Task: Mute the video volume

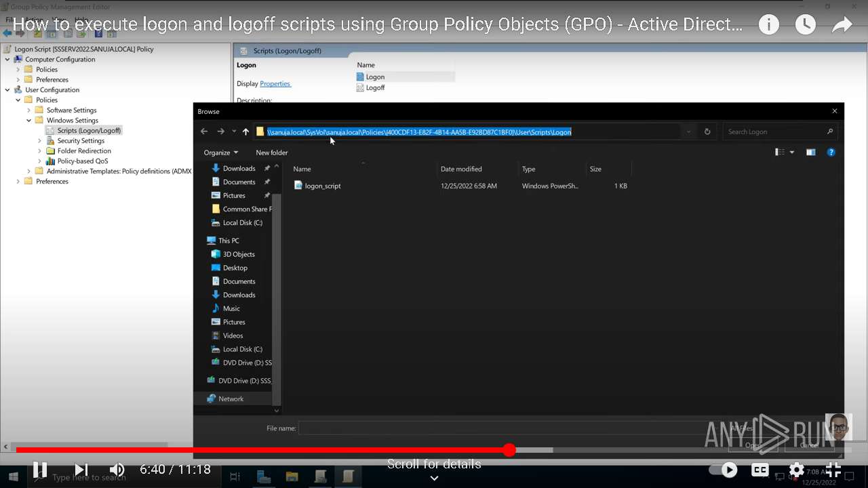Action: (117, 469)
